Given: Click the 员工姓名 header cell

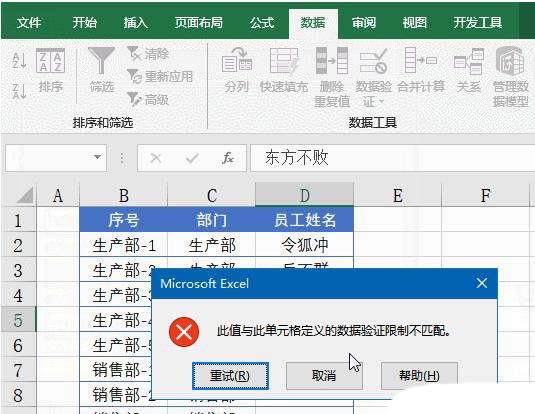Looking at the screenshot, I should [304, 220].
